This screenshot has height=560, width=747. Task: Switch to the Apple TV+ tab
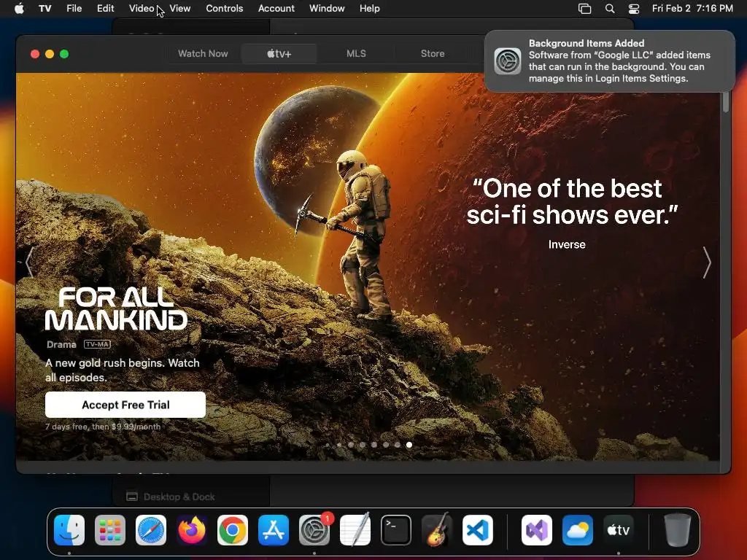[x=279, y=53]
